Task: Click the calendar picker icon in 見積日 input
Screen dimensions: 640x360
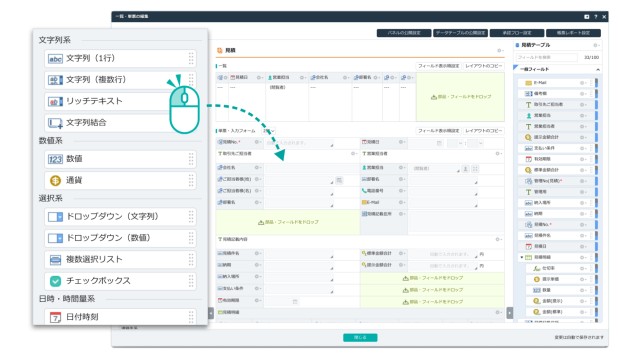Action: tap(439, 143)
